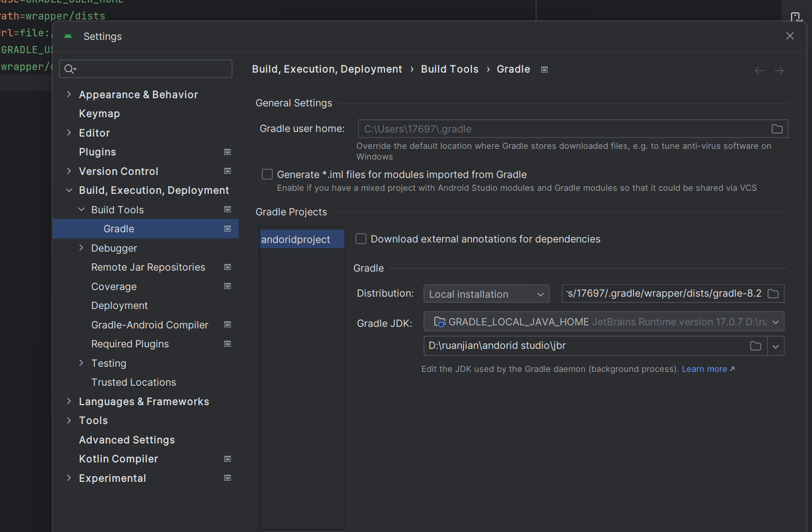This screenshot has height=532, width=812.
Task: Close the Settings dialog
Action: click(x=790, y=36)
